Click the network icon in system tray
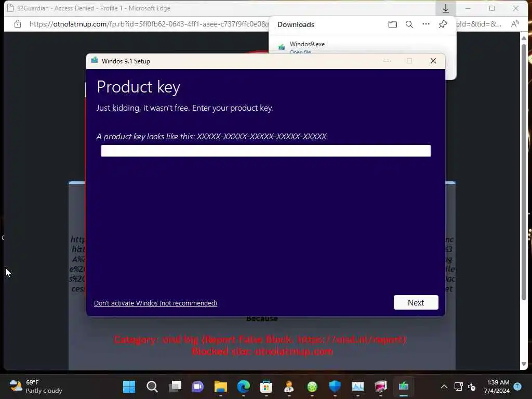The height and width of the screenshot is (399, 532). click(458, 387)
